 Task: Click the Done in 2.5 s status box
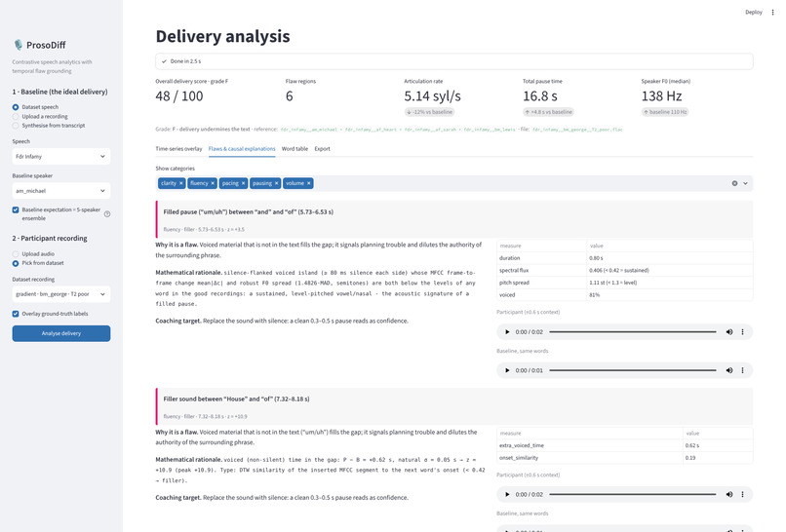tap(454, 61)
